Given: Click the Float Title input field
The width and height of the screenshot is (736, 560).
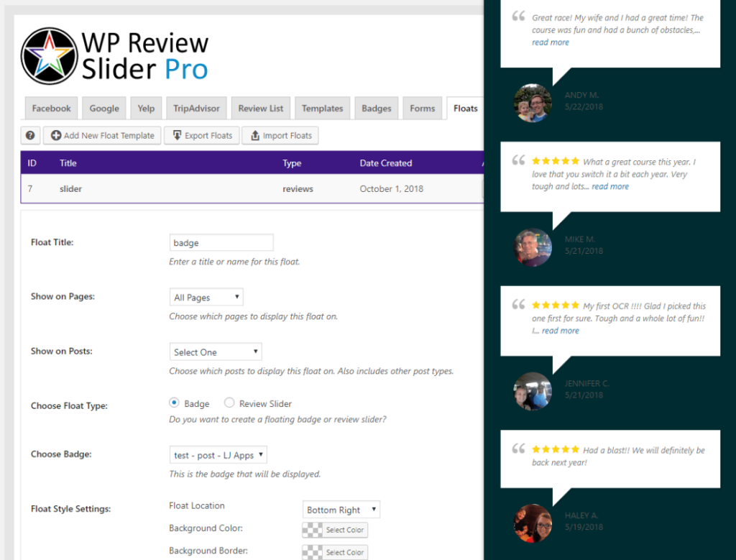Looking at the screenshot, I should pyautogui.click(x=221, y=243).
